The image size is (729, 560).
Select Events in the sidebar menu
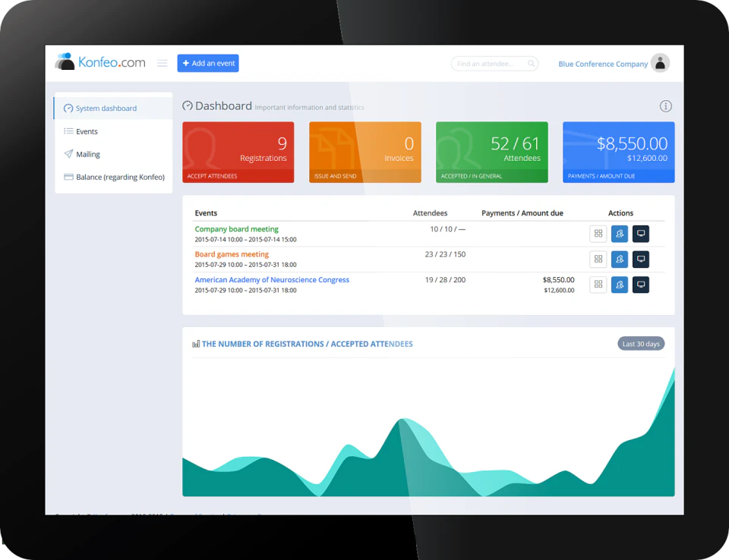coord(86,131)
